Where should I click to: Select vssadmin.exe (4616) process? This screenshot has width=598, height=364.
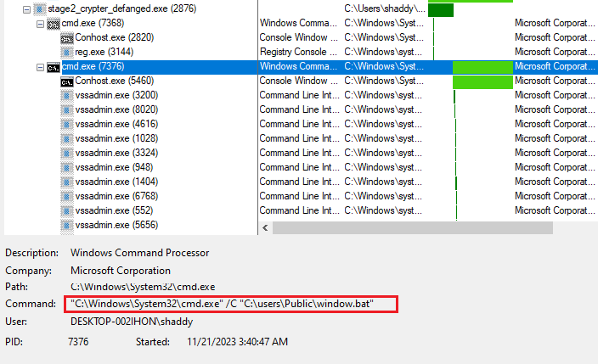(x=116, y=124)
